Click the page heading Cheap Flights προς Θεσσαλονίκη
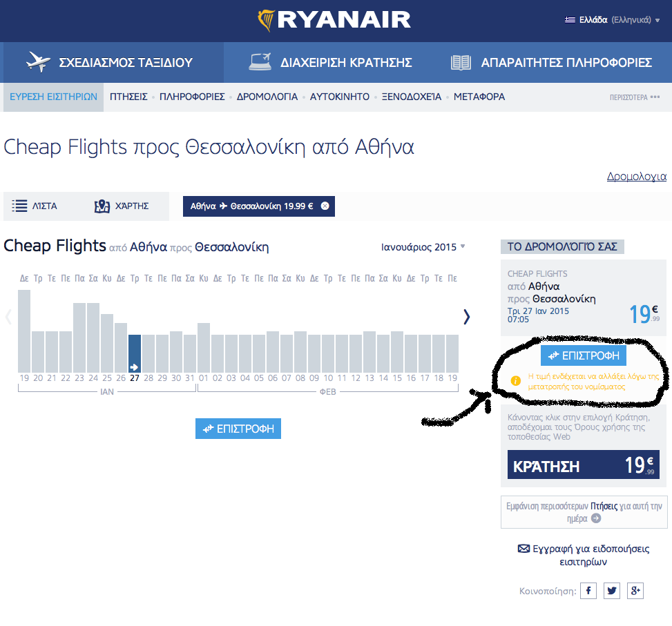The image size is (672, 626). (x=209, y=147)
